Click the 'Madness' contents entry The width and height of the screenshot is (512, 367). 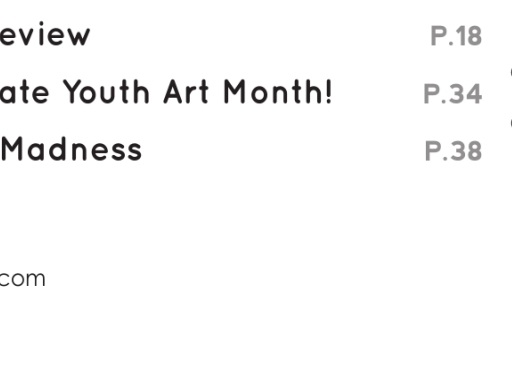coord(71,149)
